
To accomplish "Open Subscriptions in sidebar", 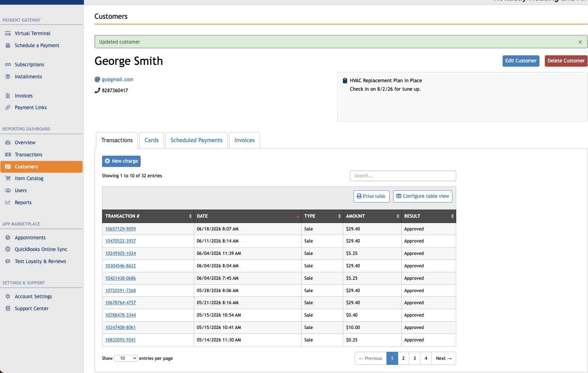I will (x=29, y=65).
